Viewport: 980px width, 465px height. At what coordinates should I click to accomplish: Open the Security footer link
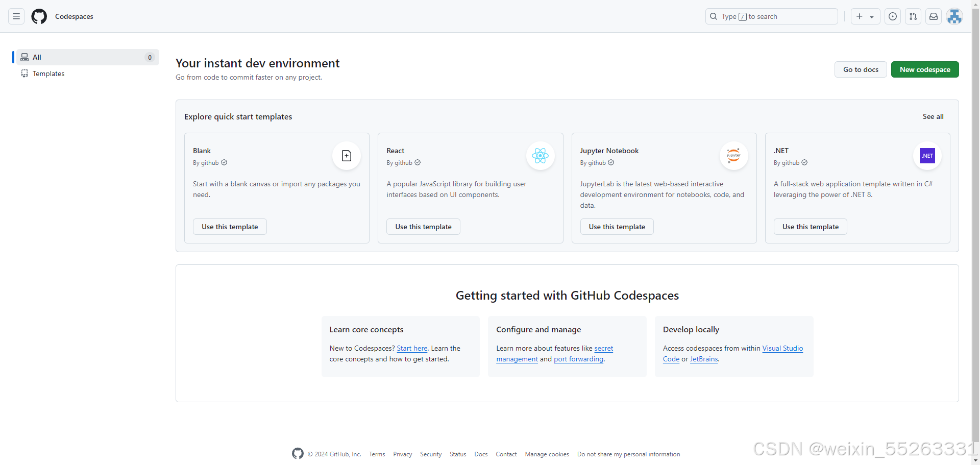(431, 454)
